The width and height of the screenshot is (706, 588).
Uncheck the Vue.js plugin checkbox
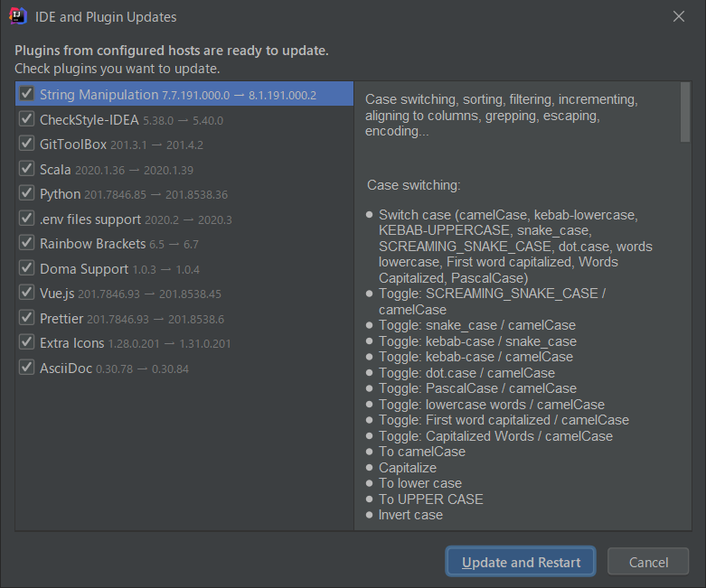point(26,293)
